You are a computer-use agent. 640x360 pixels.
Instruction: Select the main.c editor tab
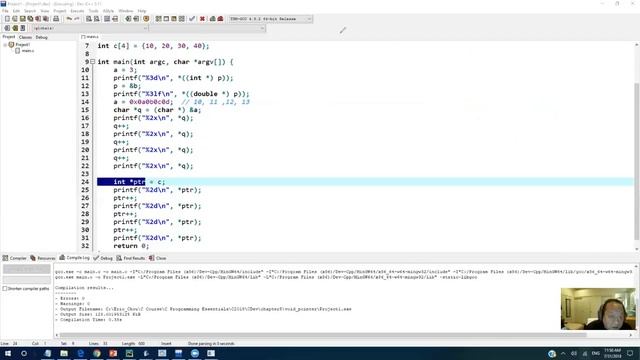[90, 37]
